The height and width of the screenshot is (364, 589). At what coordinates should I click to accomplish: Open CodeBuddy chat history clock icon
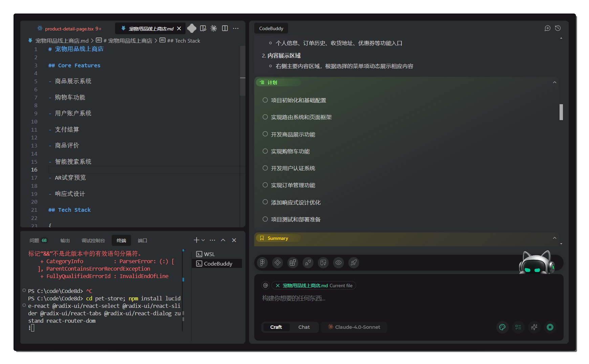coord(558,28)
